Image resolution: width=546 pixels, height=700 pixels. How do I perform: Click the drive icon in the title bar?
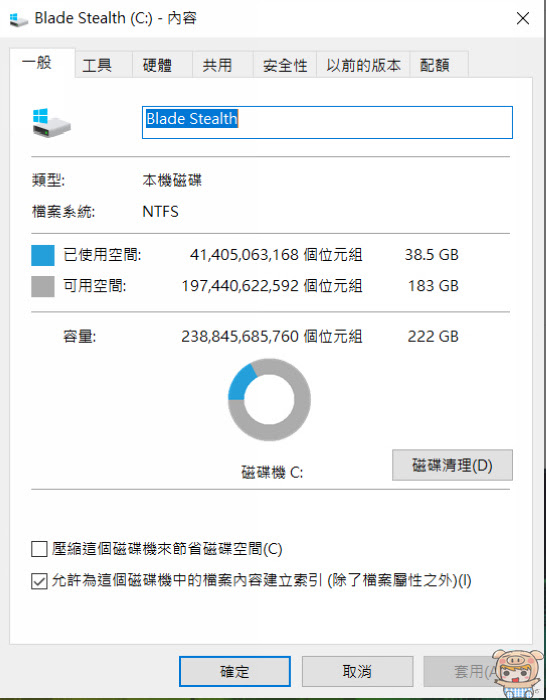pyautogui.click(x=19, y=19)
